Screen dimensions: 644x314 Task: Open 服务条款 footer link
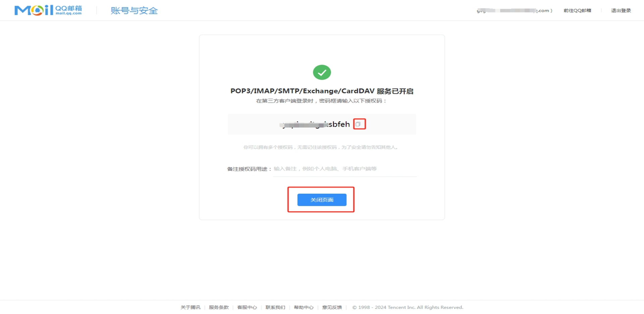(219, 307)
